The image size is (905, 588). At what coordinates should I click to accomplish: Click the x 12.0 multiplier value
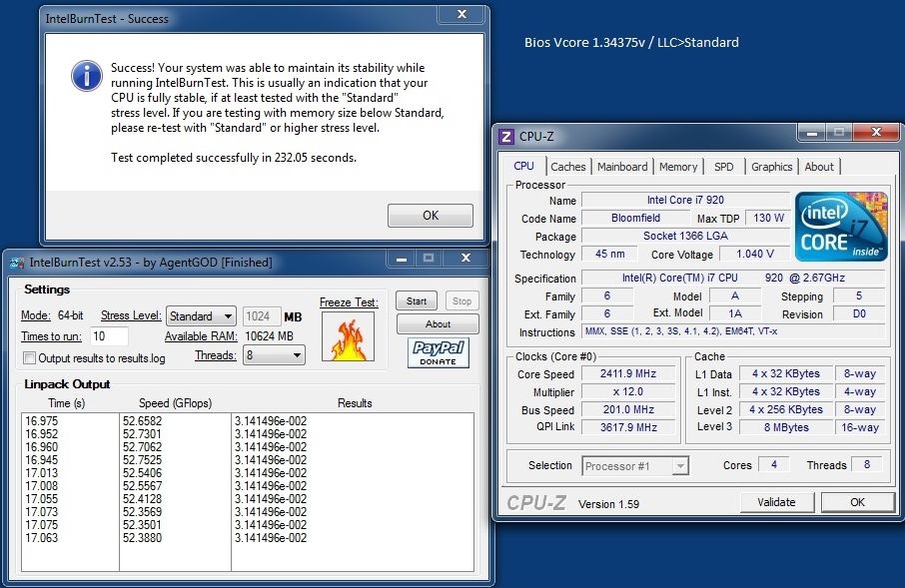[628, 391]
